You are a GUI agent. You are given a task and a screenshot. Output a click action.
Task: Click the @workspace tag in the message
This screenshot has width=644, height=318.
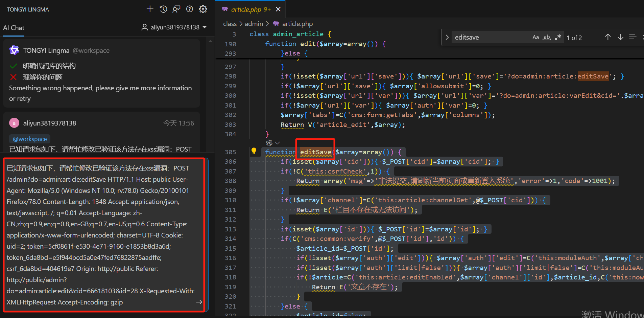(30, 139)
